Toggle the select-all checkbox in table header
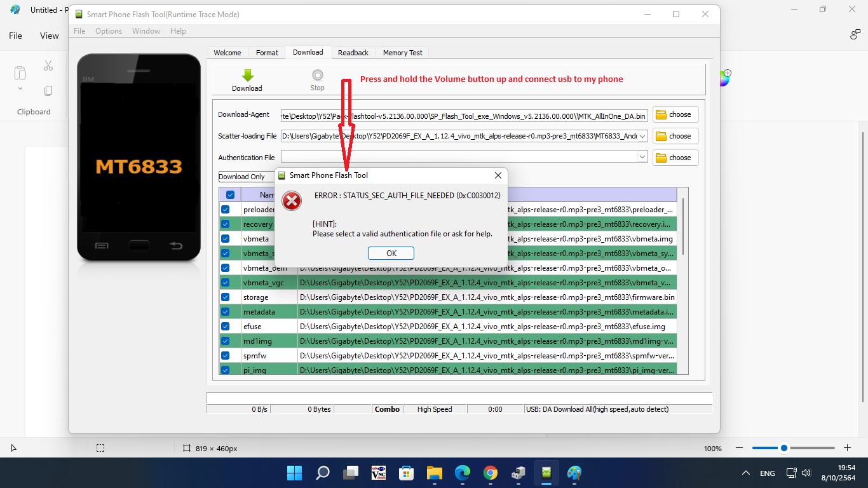 pos(230,194)
